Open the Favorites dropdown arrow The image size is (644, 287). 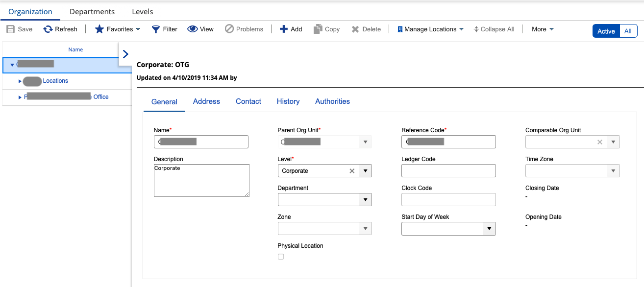[138, 29]
